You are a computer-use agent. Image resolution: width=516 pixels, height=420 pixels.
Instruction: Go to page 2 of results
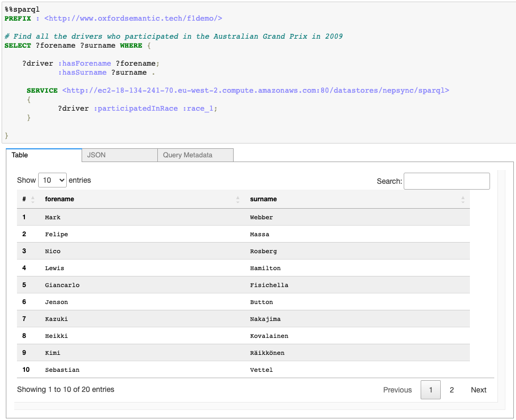[x=451, y=390]
